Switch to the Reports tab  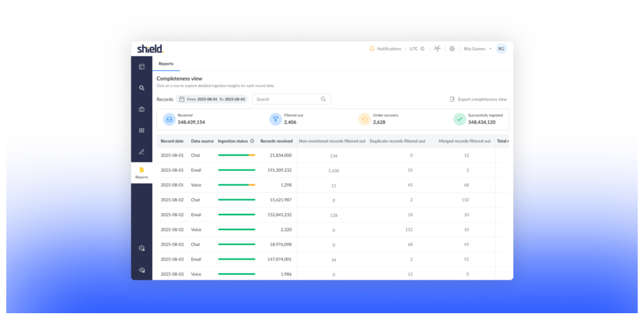(166, 64)
